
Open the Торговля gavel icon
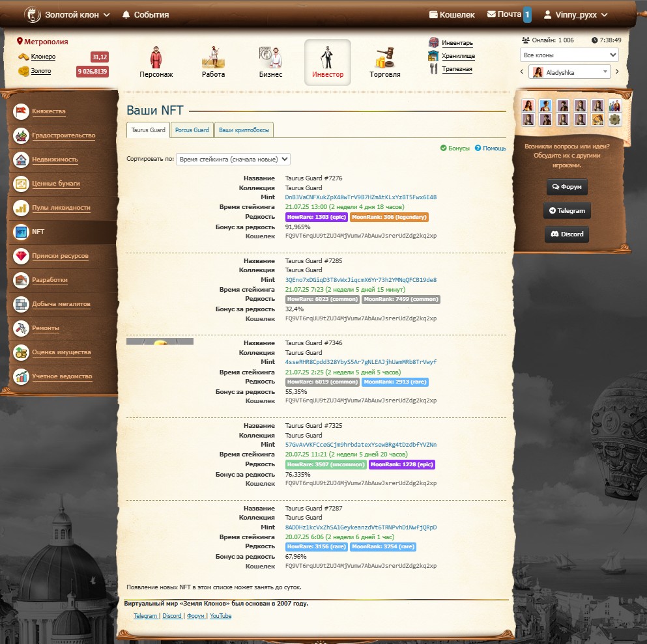[x=385, y=58]
